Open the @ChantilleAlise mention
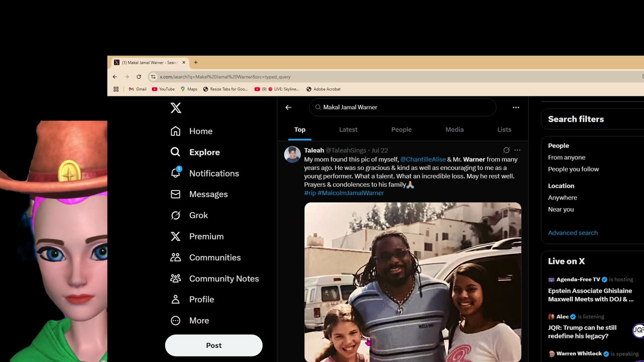The image size is (644, 362). pos(423,159)
